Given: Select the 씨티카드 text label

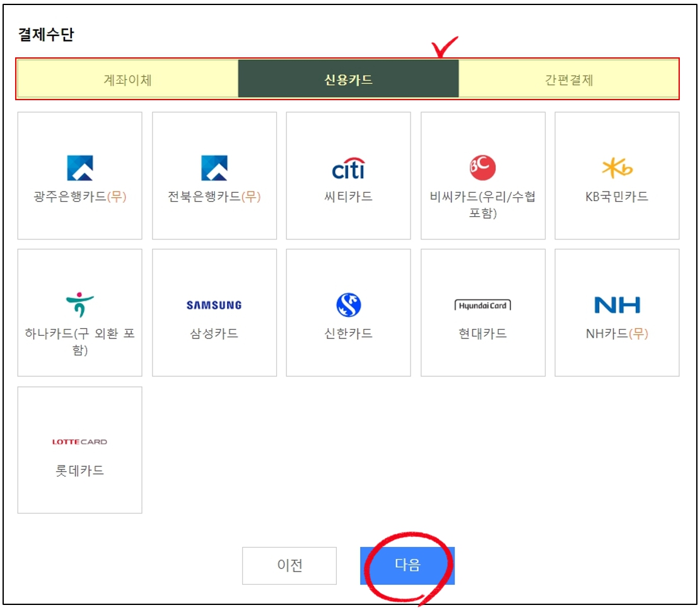Looking at the screenshot, I should [x=348, y=197].
